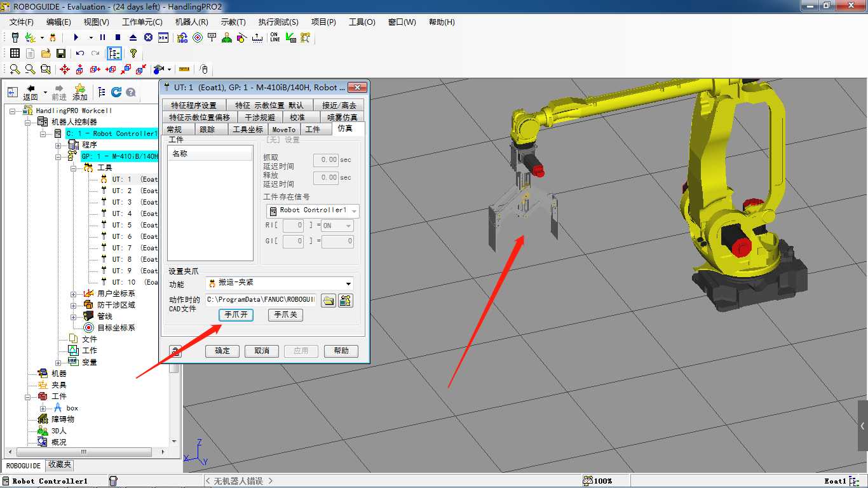Click the target bullseye toolbar icon
This screenshot has height=488, width=868.
(198, 37)
